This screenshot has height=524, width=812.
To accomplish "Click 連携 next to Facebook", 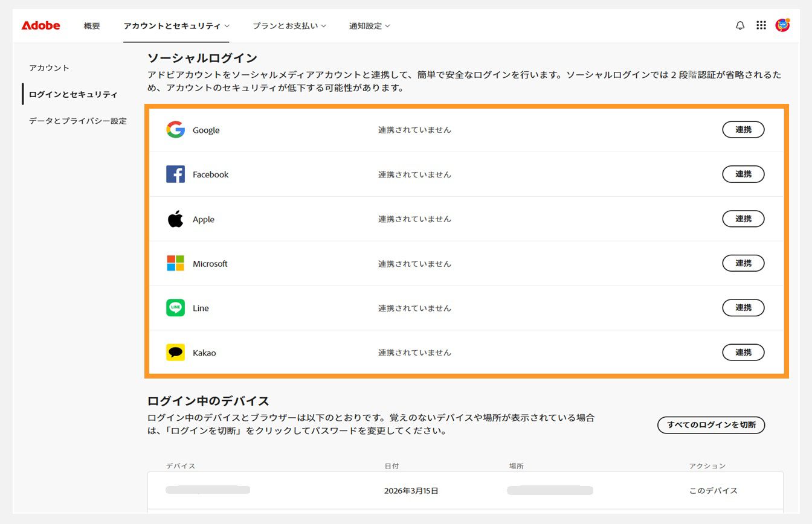I will [x=743, y=174].
